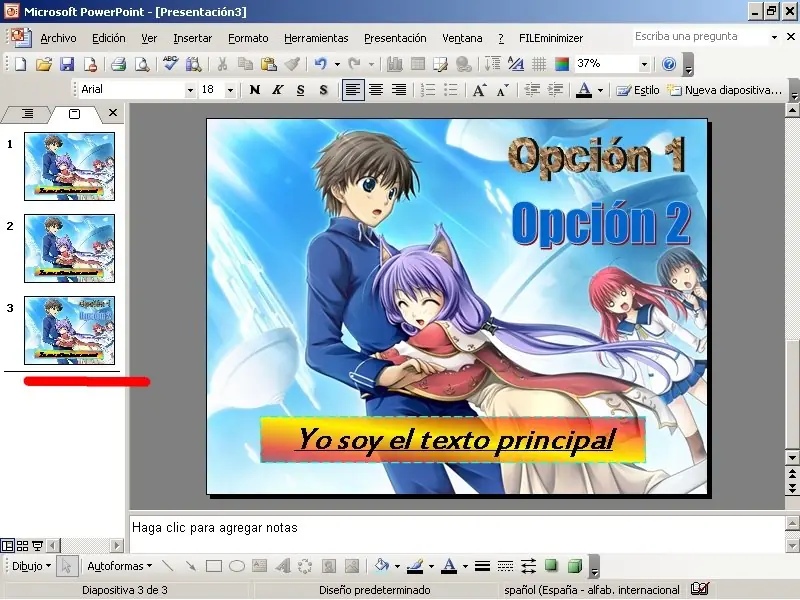Image resolution: width=800 pixels, height=600 pixels.
Task: Toggle italic text formatting
Action: pos(277,90)
